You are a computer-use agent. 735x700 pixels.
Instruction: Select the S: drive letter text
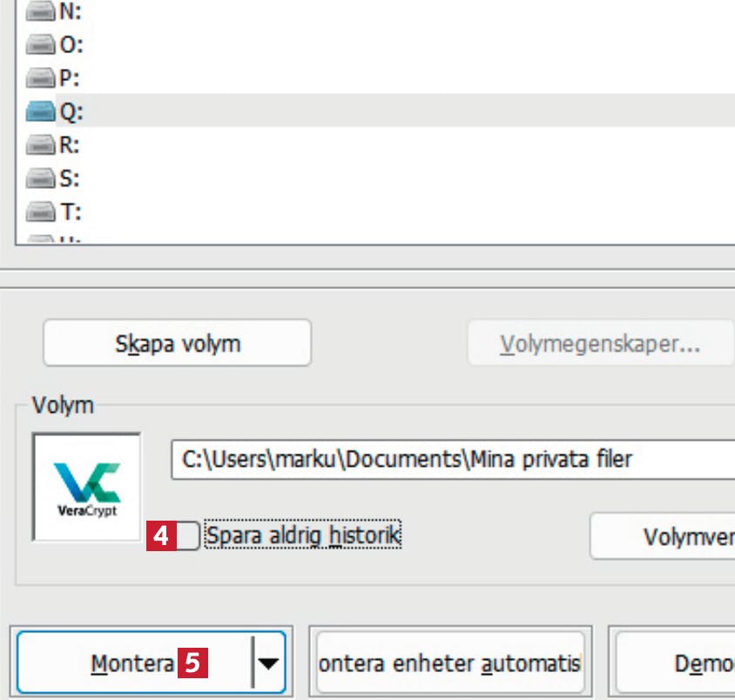70,178
